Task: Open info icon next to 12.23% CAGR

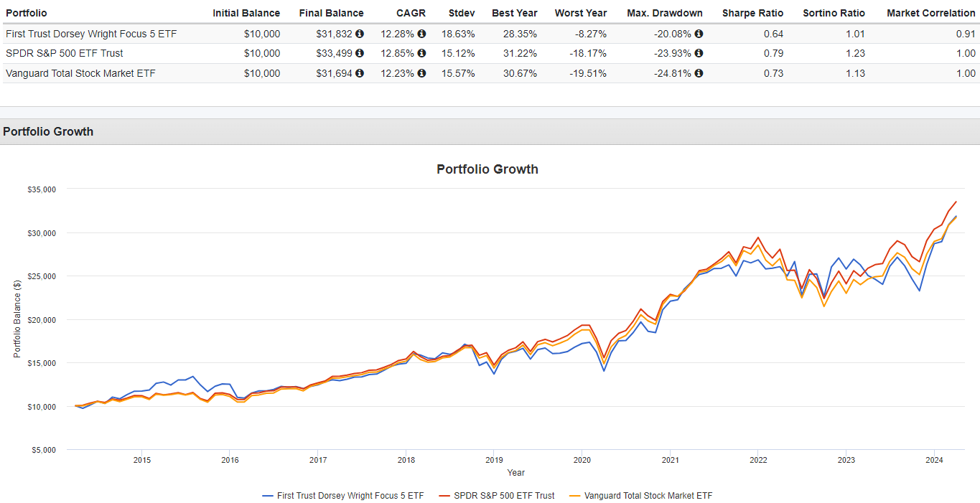Action: coord(421,73)
